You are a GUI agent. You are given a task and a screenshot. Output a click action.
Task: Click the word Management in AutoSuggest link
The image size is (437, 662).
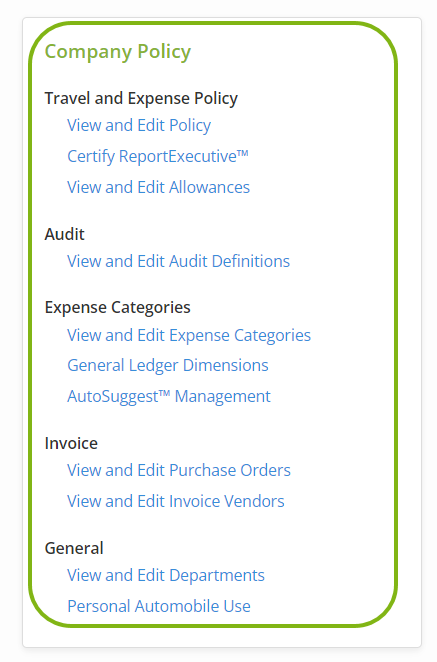223,396
